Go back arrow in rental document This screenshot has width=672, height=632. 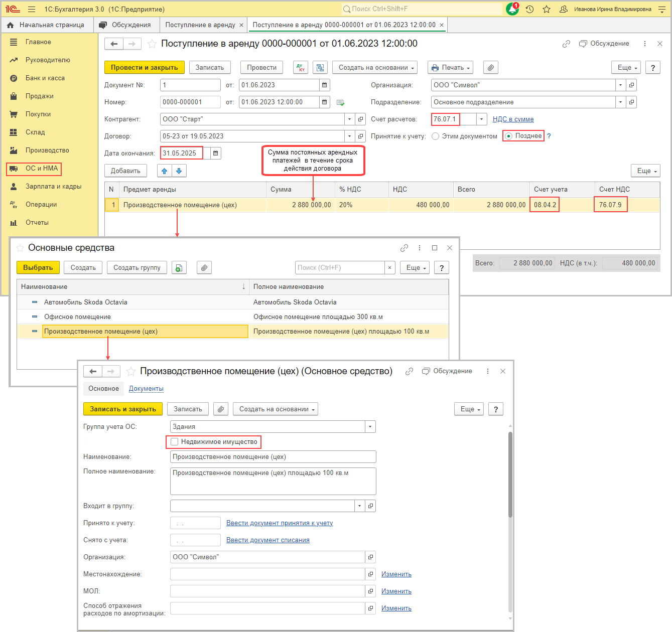(114, 44)
